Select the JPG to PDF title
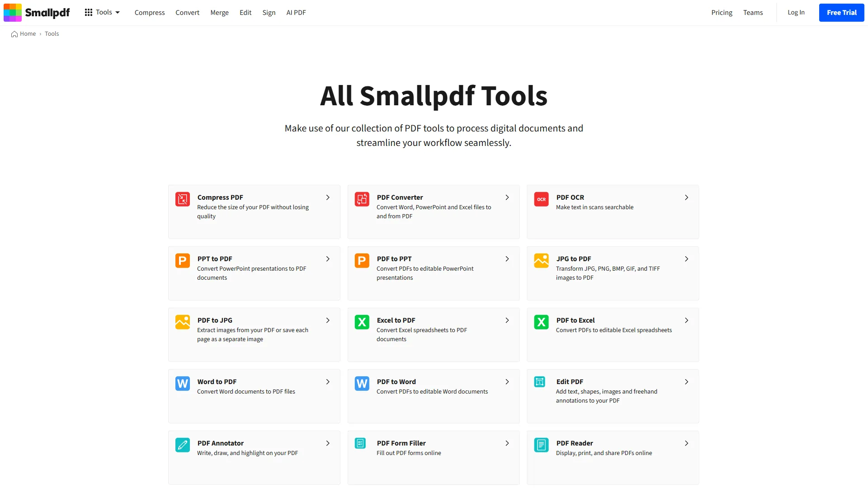 click(x=574, y=259)
